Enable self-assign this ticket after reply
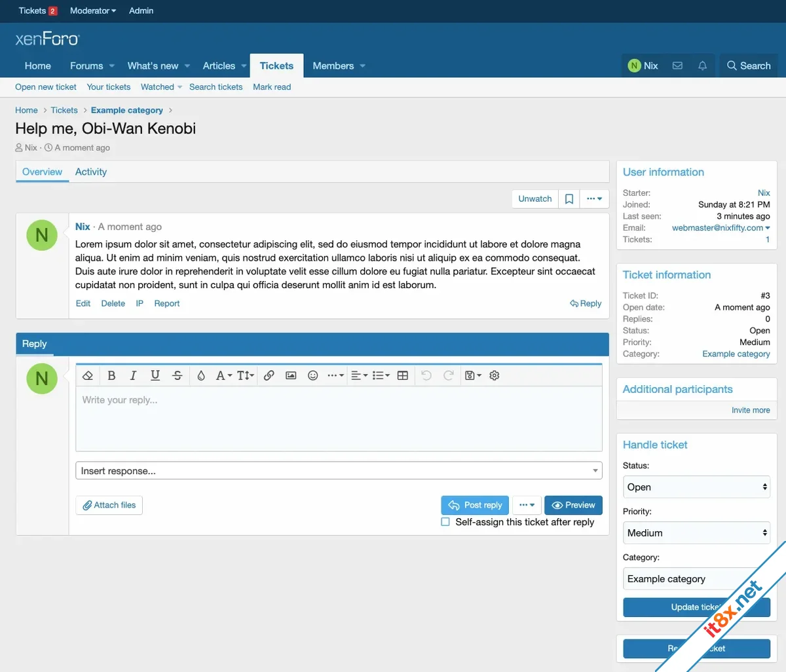 tap(445, 522)
